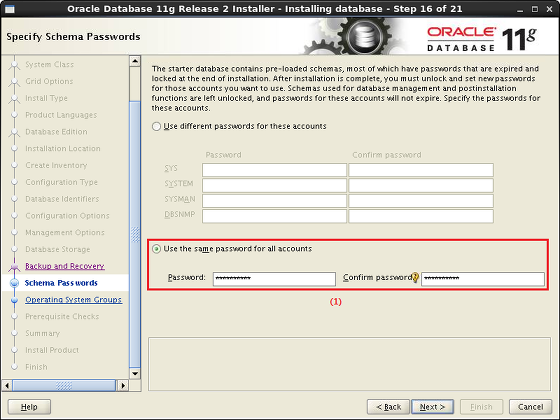Click the 'Install Type' step text
560x420 pixels.
coord(46,98)
